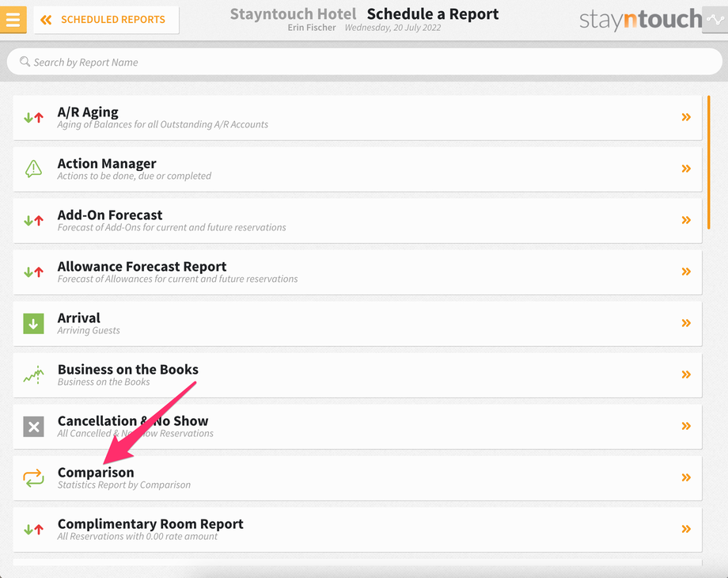Expand Add-On Forecast with its chevron

pos(686,220)
